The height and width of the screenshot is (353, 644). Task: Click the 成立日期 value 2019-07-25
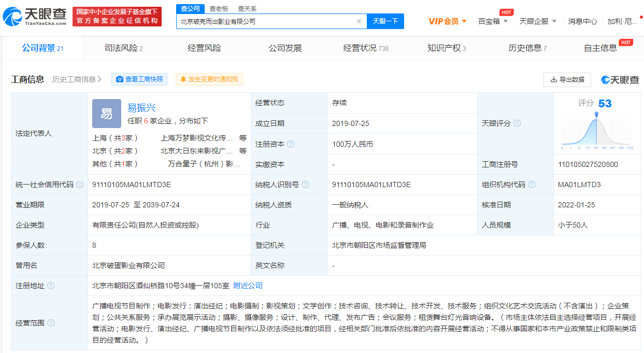350,123
